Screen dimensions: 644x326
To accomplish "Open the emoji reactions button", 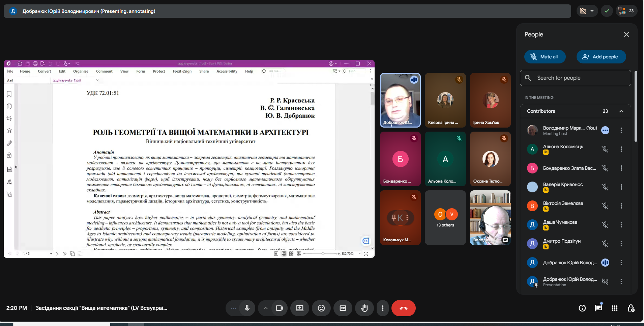I will [321, 308].
